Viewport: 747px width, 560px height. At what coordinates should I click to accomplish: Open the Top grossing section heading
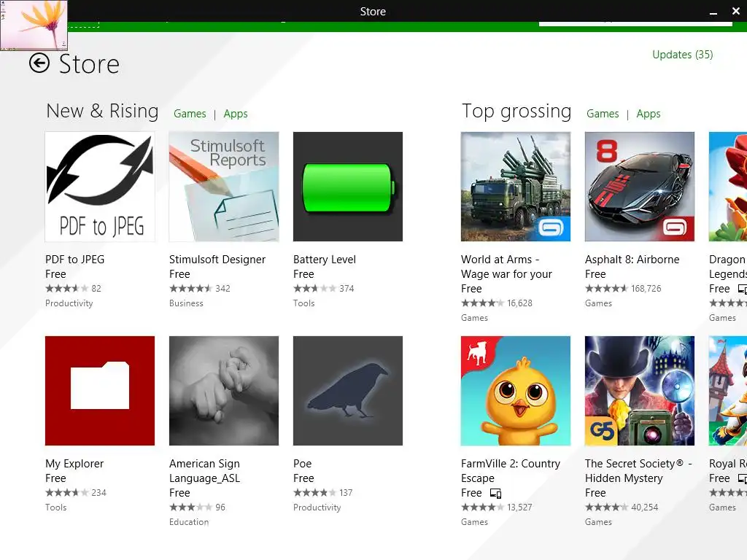(516, 112)
